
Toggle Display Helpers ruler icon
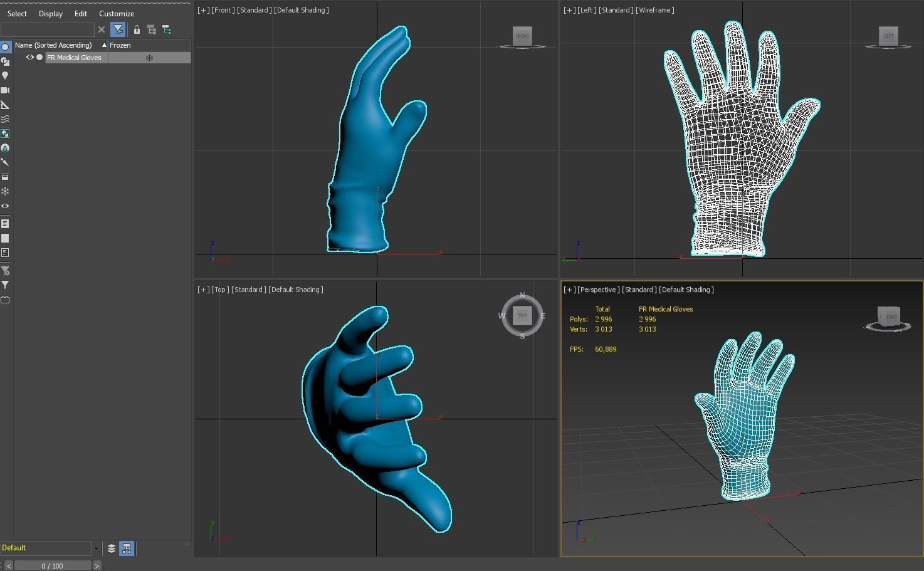(5, 105)
